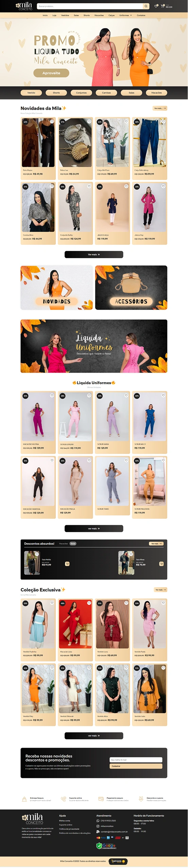Toggle wishlist heart on Macacão Luiza
The width and height of the screenshot is (188, 868).
[89, 603]
